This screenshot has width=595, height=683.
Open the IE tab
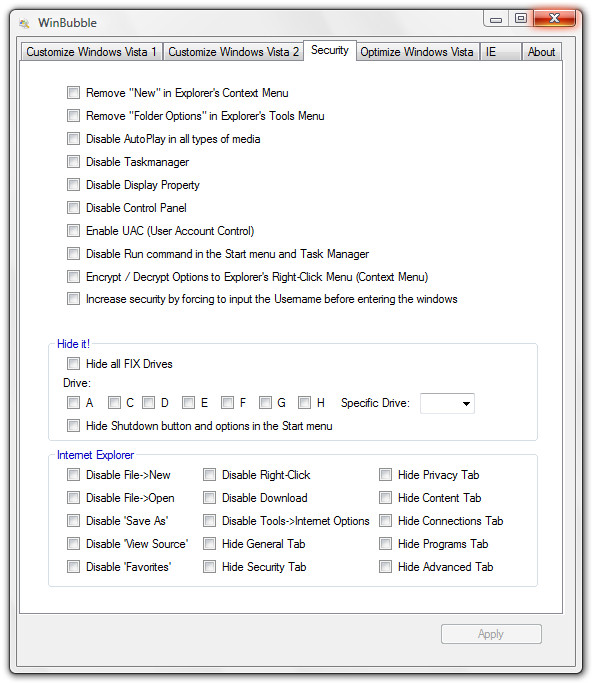pos(501,52)
